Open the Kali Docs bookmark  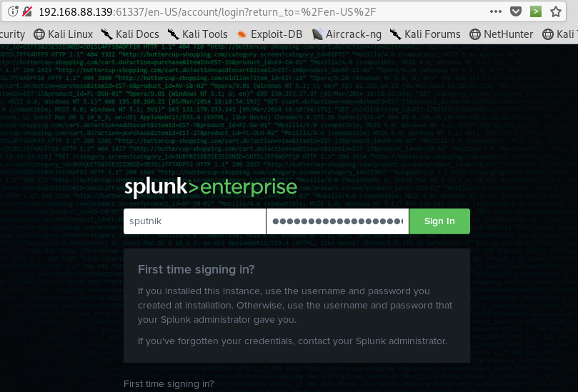[130, 34]
